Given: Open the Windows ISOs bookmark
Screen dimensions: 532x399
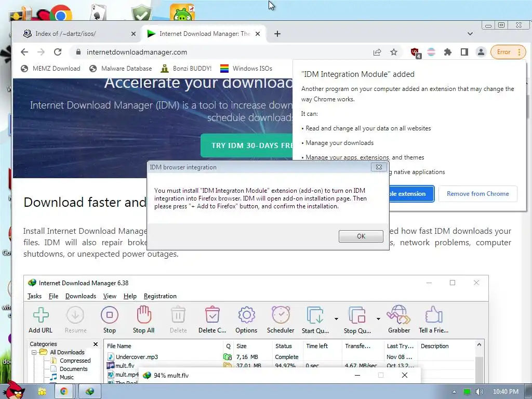Looking at the screenshot, I should point(246,69).
